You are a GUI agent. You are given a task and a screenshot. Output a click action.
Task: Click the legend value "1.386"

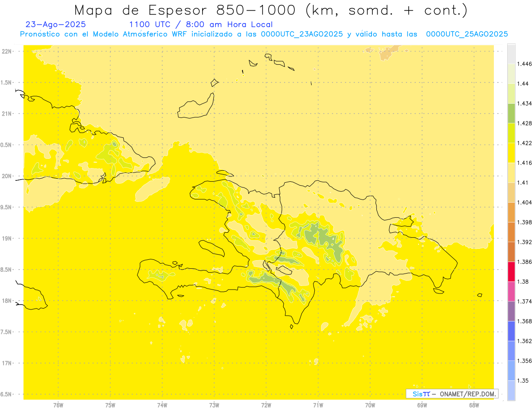(524, 262)
